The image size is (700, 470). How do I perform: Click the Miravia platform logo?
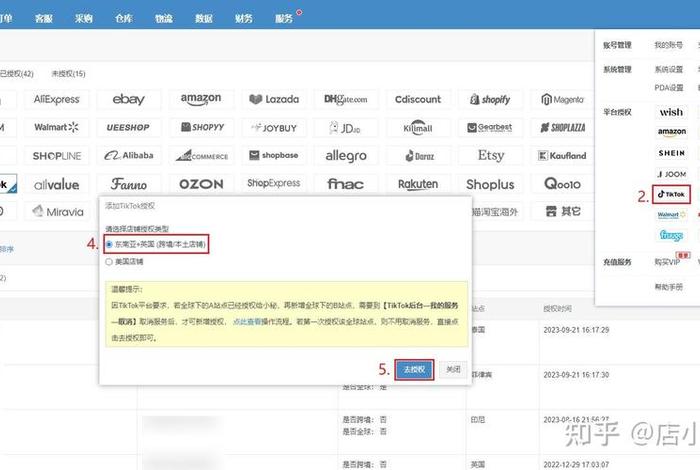point(57,212)
